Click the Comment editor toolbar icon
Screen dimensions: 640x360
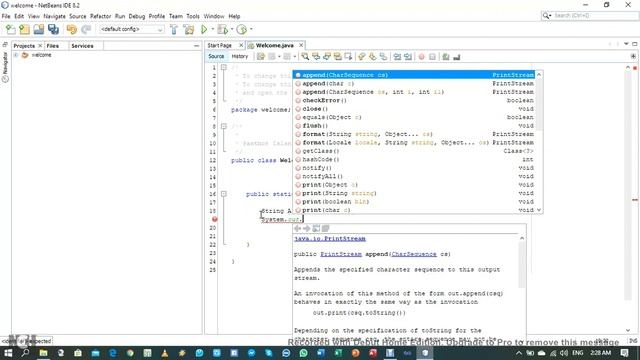(446, 57)
